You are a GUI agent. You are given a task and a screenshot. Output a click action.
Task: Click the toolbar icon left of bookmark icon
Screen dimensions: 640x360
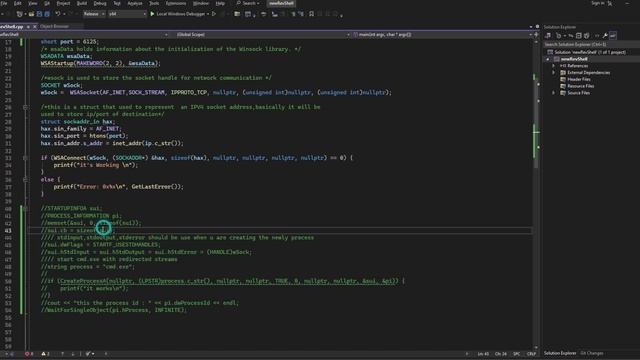[x=301, y=14]
